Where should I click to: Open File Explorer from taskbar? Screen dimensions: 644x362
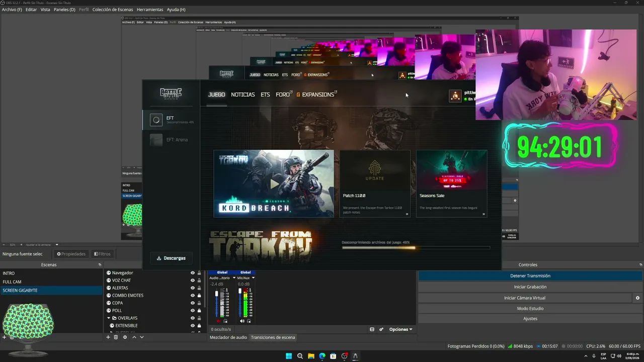311,356
